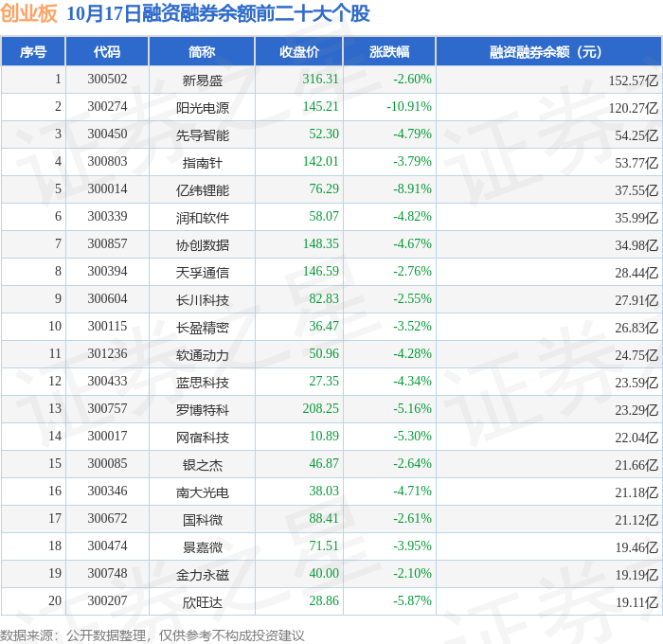This screenshot has height=644, width=663.
Task: Click closing price 58.07
Action: pos(324,216)
